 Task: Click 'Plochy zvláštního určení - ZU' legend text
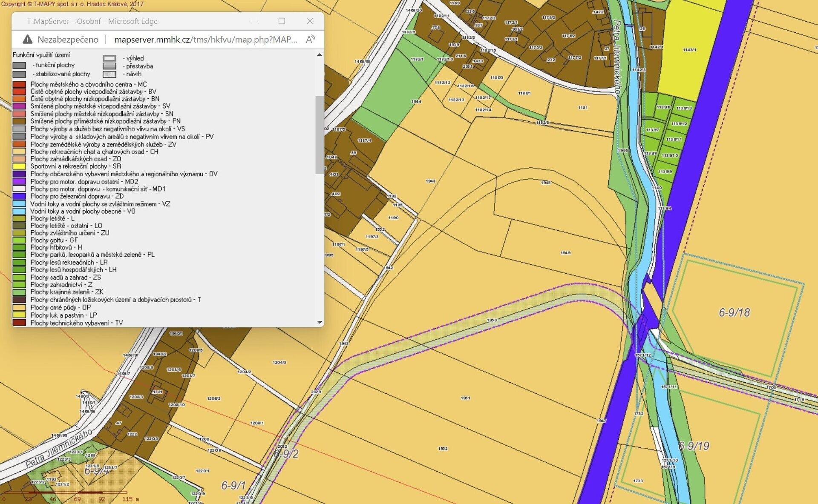click(70, 233)
